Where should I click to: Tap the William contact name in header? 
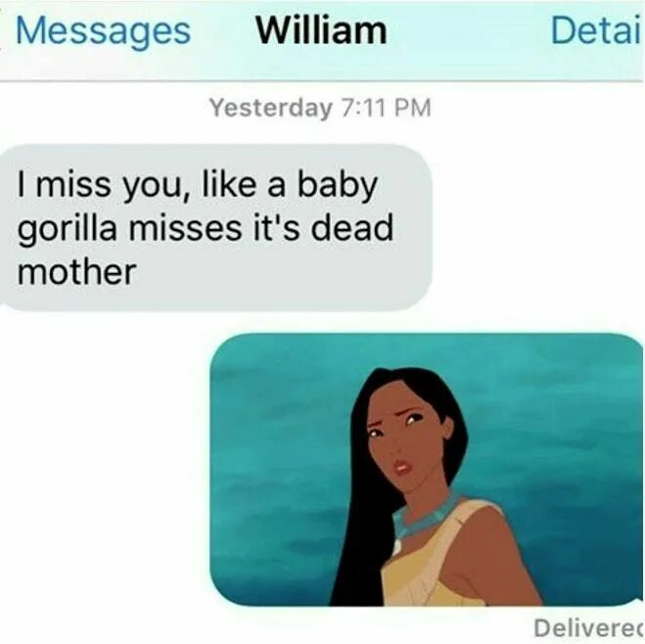(x=321, y=30)
